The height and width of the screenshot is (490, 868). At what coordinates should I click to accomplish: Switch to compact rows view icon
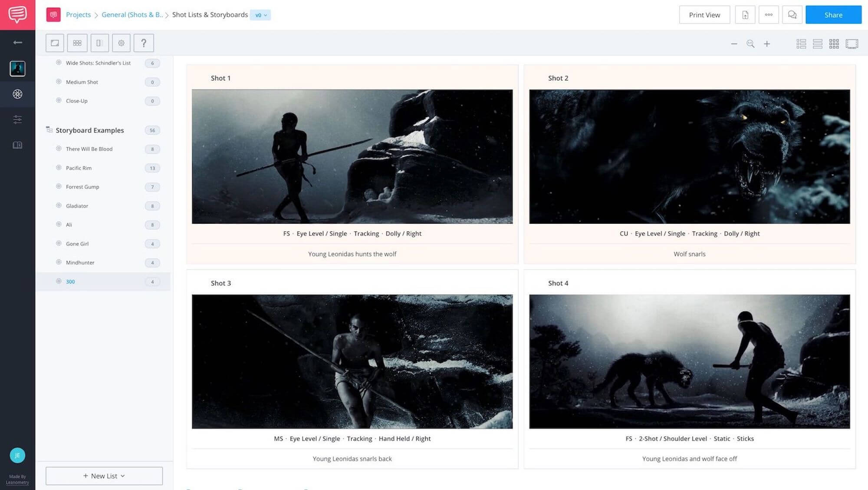tap(818, 44)
